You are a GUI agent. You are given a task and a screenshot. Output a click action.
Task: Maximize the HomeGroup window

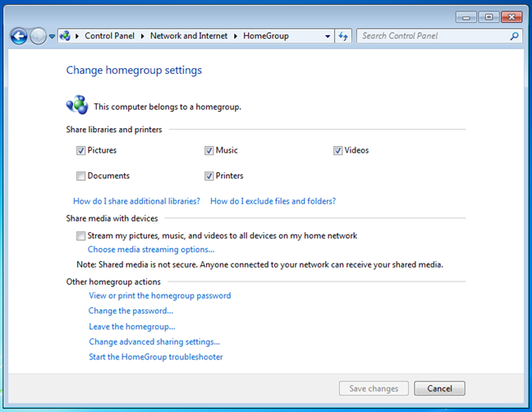coord(488,17)
